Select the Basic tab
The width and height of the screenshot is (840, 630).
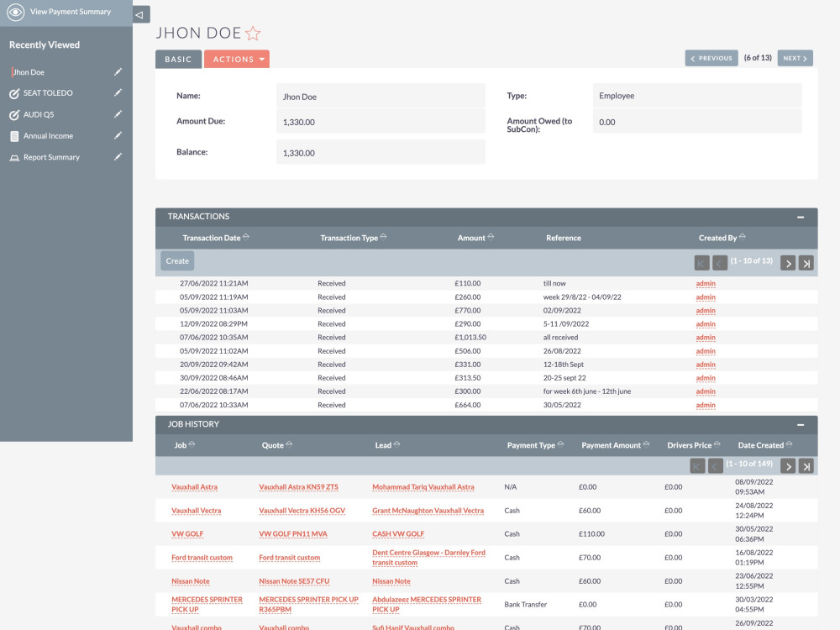coord(178,59)
